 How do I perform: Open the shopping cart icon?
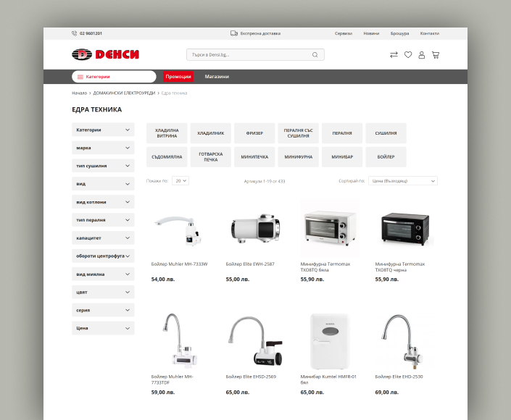tap(436, 55)
